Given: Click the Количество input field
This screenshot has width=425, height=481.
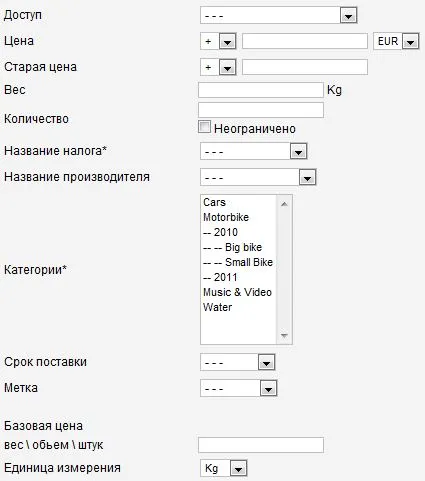Looking at the screenshot, I should [261, 110].
